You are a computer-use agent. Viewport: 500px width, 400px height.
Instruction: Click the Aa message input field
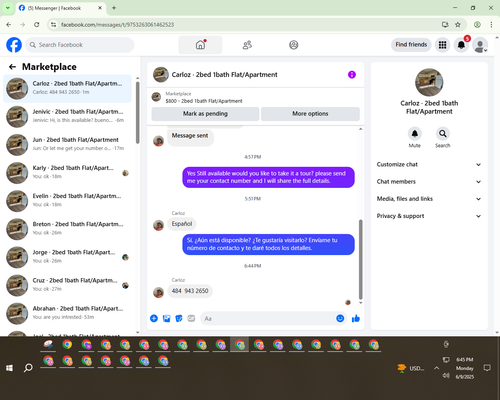(x=267, y=318)
